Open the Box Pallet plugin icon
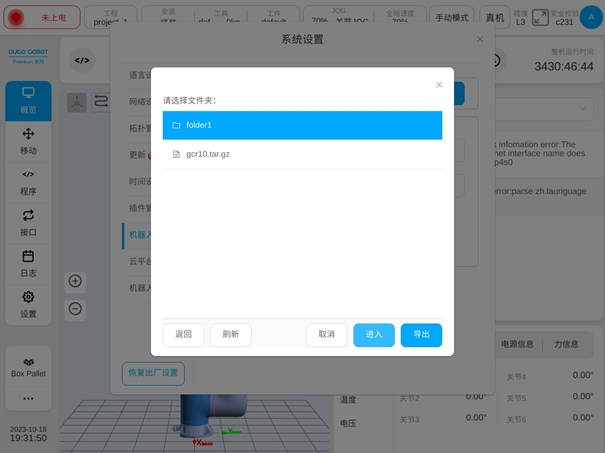 click(28, 367)
